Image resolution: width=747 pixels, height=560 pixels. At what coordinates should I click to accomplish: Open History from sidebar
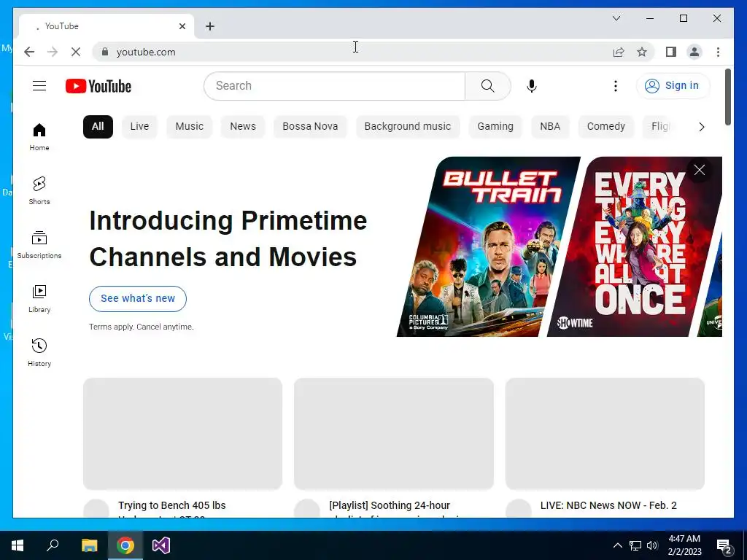click(39, 353)
